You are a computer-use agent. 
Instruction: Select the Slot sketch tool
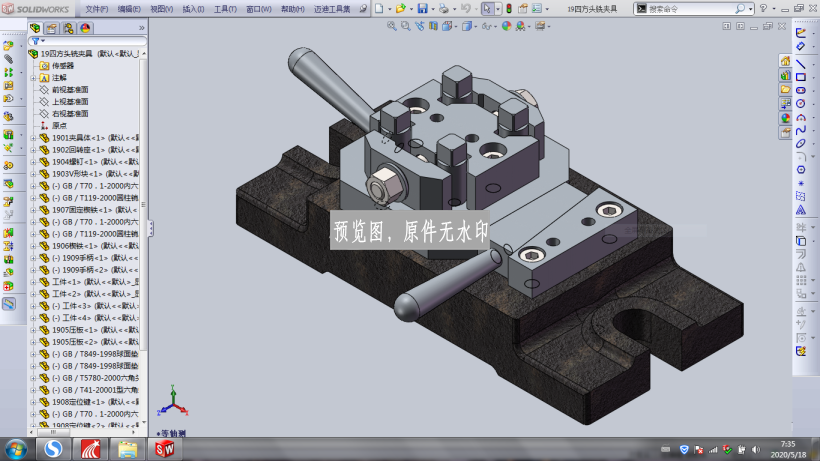coord(801,90)
